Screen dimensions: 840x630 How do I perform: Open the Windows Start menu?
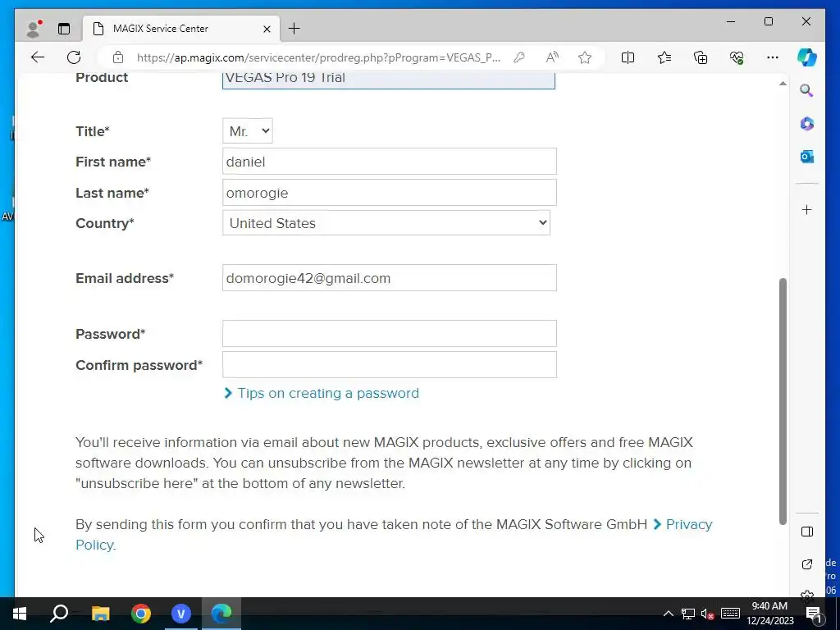20,614
